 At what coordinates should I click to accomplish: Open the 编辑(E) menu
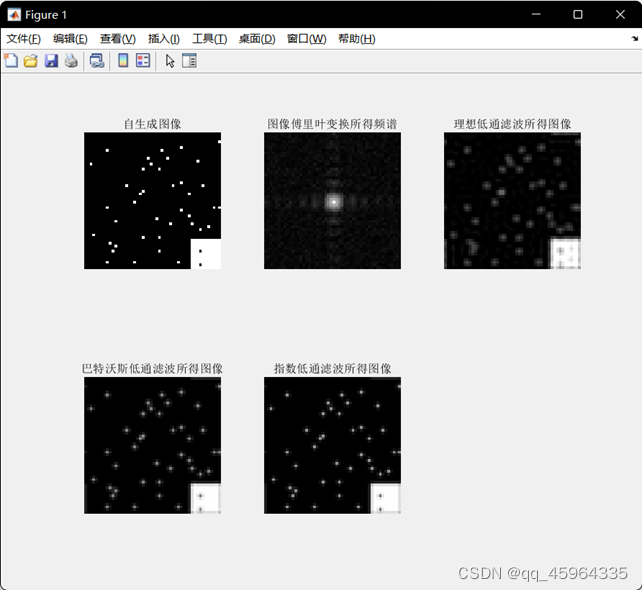(x=71, y=39)
